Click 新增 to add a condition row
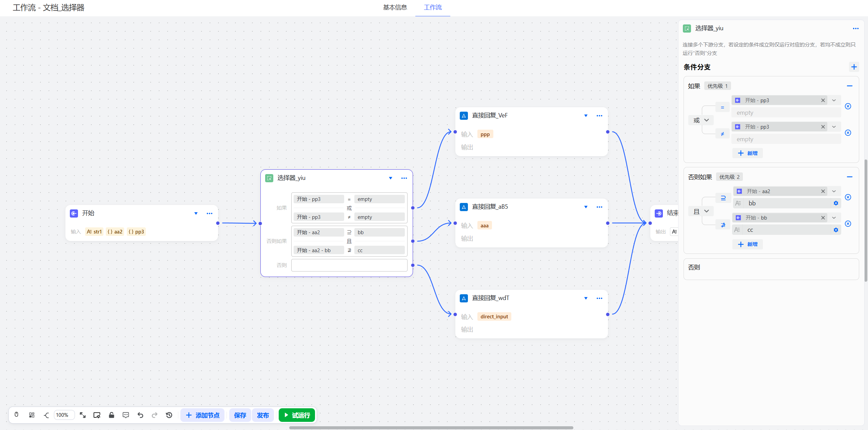The image size is (868, 430). click(748, 153)
